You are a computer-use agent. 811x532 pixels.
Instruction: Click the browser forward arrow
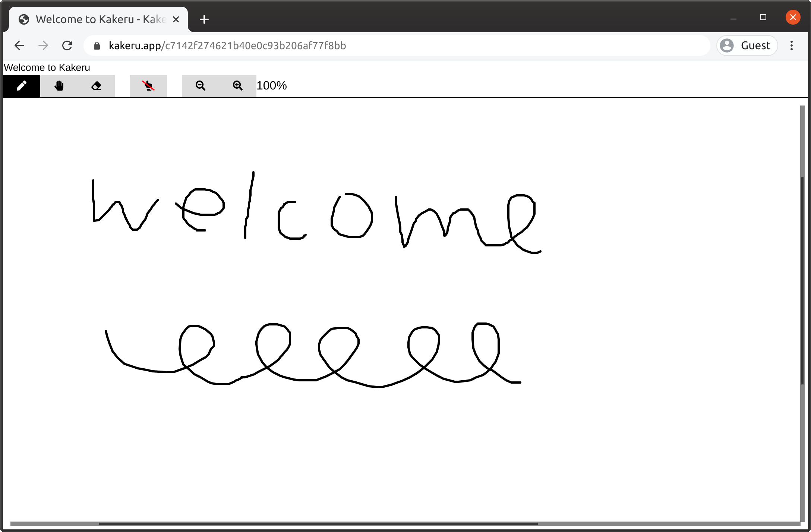(43, 45)
